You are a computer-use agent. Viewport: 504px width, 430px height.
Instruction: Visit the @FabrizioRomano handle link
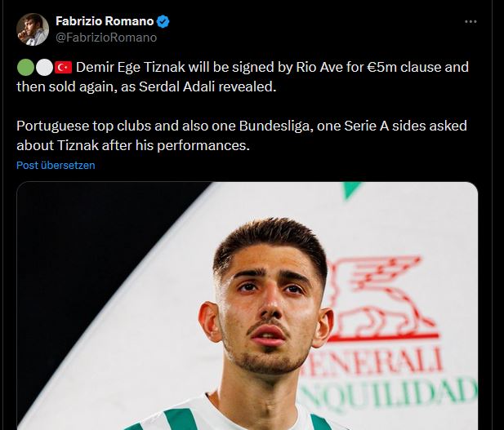[105, 37]
